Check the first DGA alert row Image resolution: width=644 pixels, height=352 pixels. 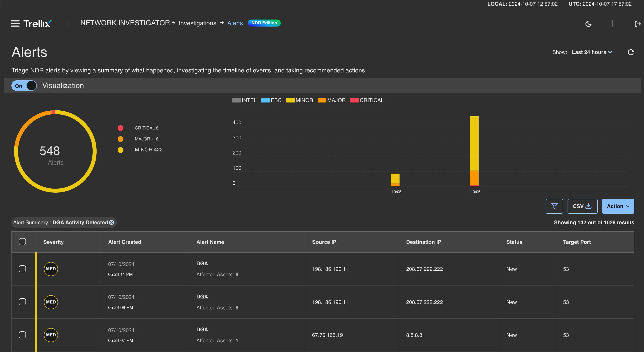22,269
